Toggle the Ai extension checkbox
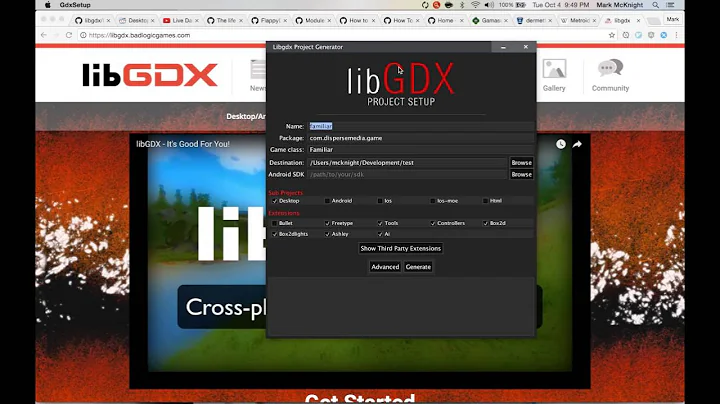The width and height of the screenshot is (720, 404). (x=380, y=234)
